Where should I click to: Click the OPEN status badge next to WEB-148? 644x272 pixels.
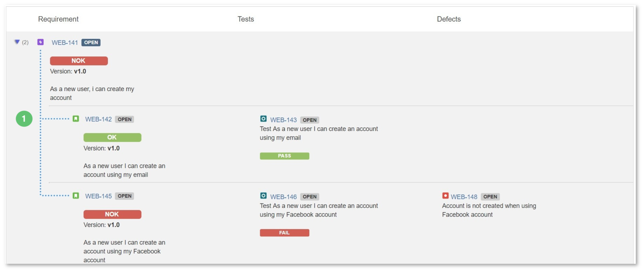coord(490,197)
